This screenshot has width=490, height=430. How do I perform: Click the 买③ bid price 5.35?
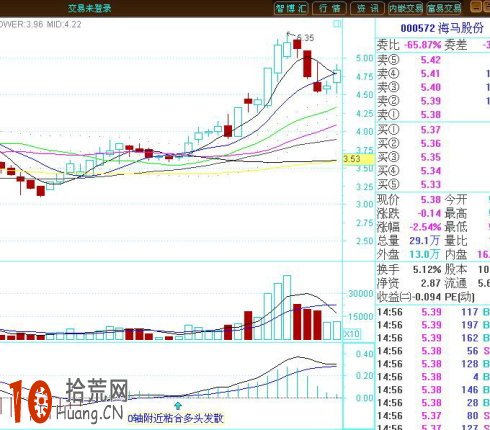430,157
